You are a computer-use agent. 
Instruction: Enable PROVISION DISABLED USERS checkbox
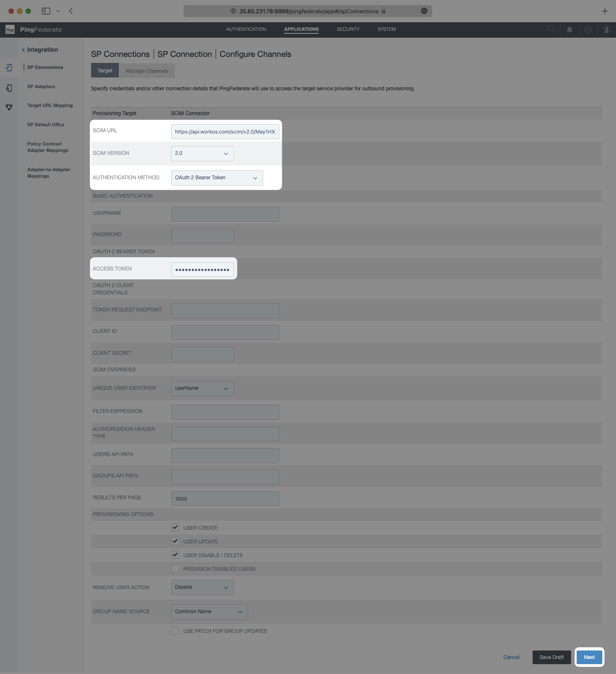tap(175, 568)
